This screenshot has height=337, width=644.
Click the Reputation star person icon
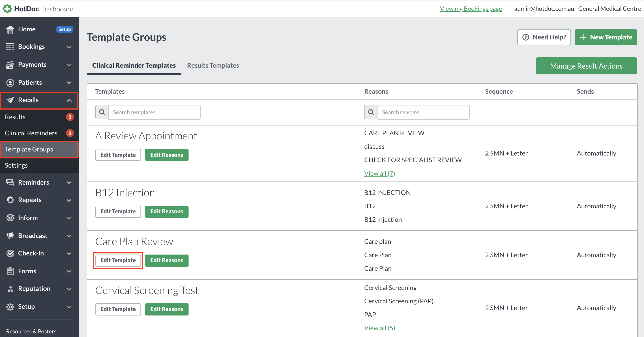pos(10,289)
